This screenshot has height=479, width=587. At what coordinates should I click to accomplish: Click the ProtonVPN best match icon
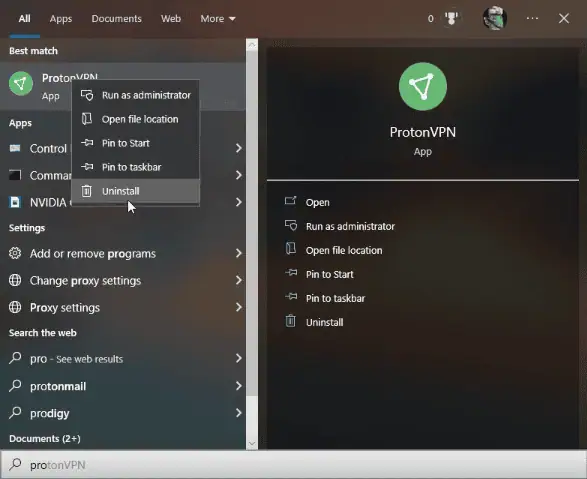pyautogui.click(x=21, y=83)
